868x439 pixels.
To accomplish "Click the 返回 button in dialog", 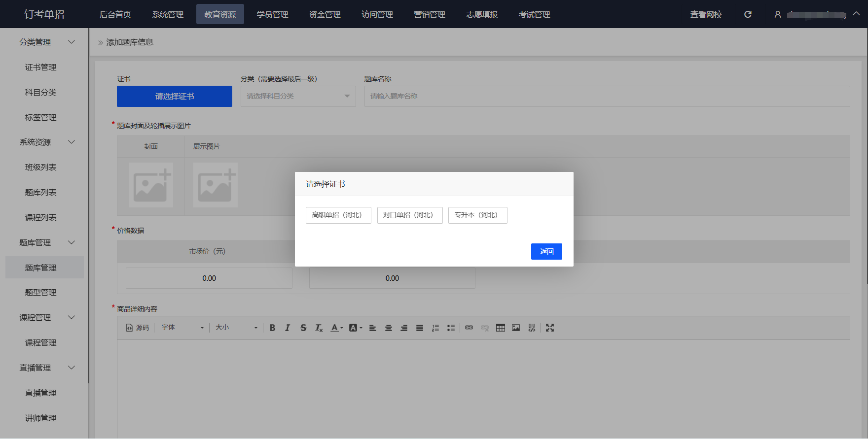I will [546, 251].
